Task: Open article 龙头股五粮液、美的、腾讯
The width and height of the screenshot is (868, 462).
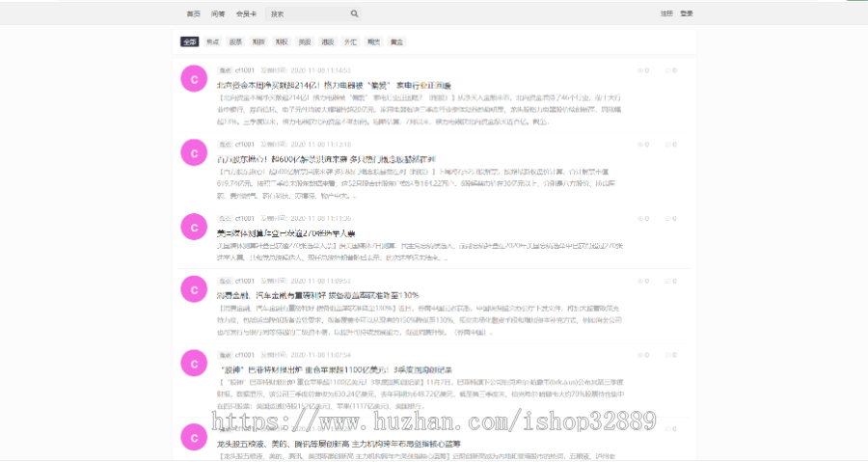Action: tap(339, 444)
